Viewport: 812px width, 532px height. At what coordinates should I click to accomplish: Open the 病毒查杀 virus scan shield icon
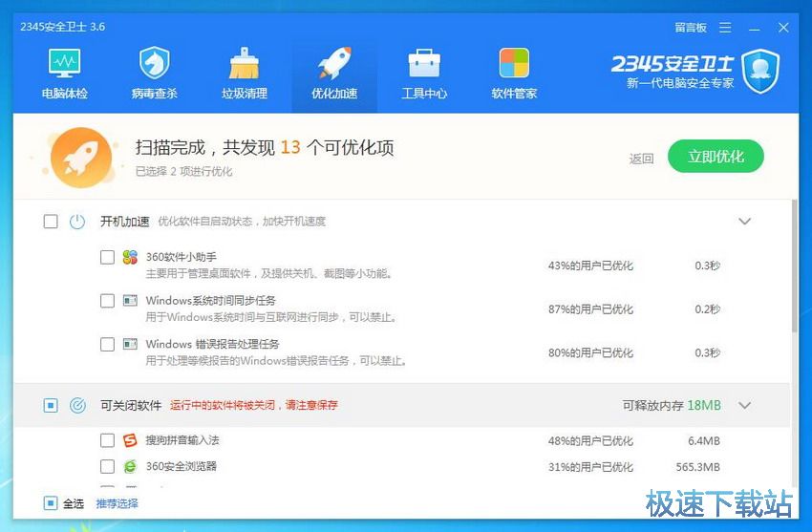155,63
